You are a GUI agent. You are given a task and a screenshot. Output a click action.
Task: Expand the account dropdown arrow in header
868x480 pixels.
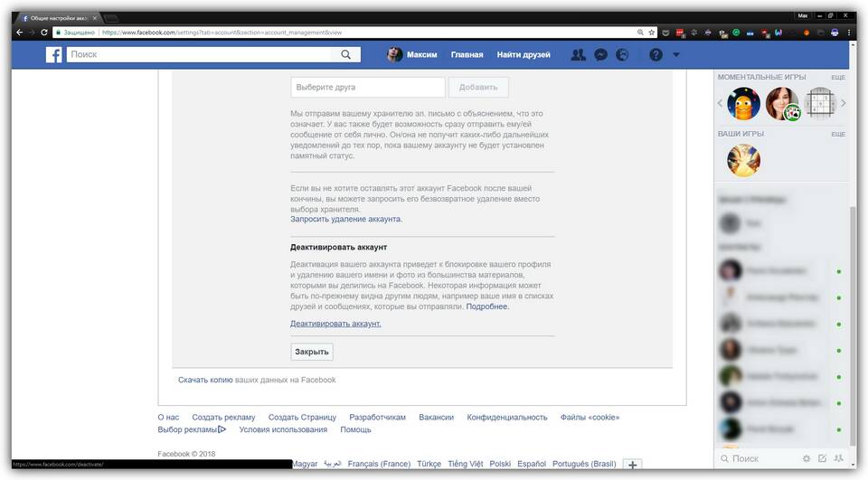pyautogui.click(x=676, y=55)
